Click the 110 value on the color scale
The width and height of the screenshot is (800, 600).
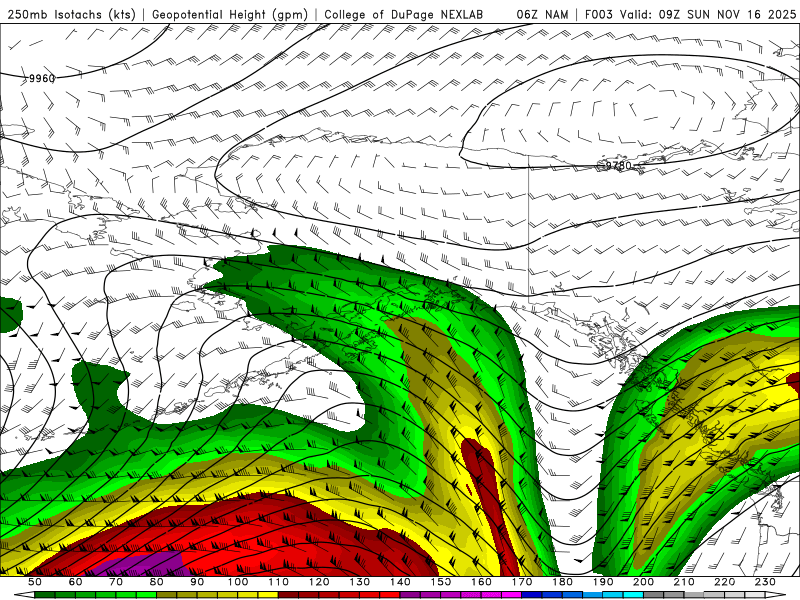coord(279,582)
